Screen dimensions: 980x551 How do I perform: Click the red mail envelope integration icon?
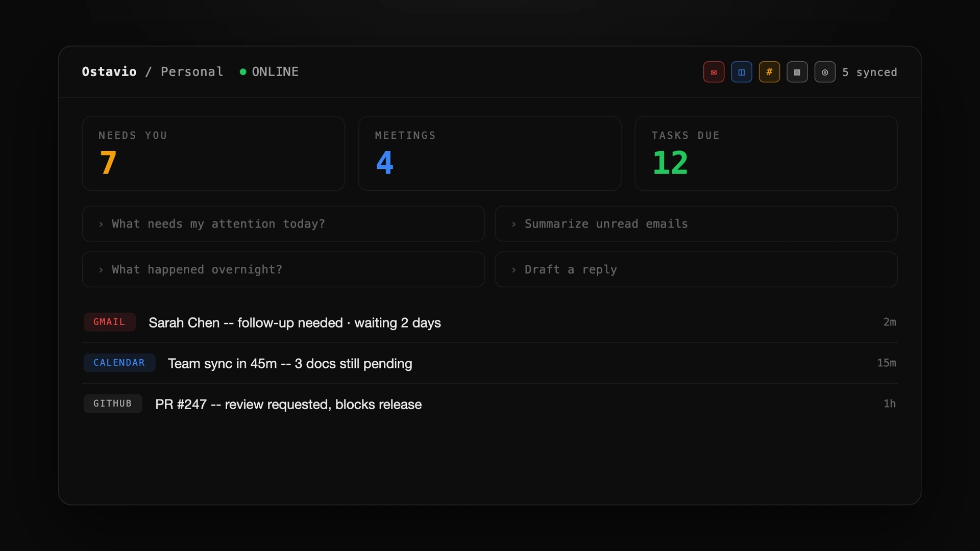714,72
